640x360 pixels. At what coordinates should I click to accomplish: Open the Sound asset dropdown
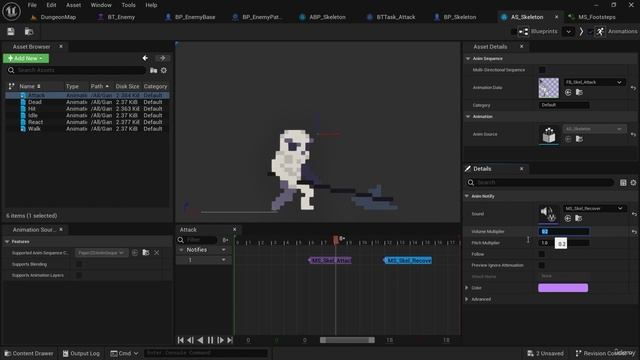[x=594, y=208]
